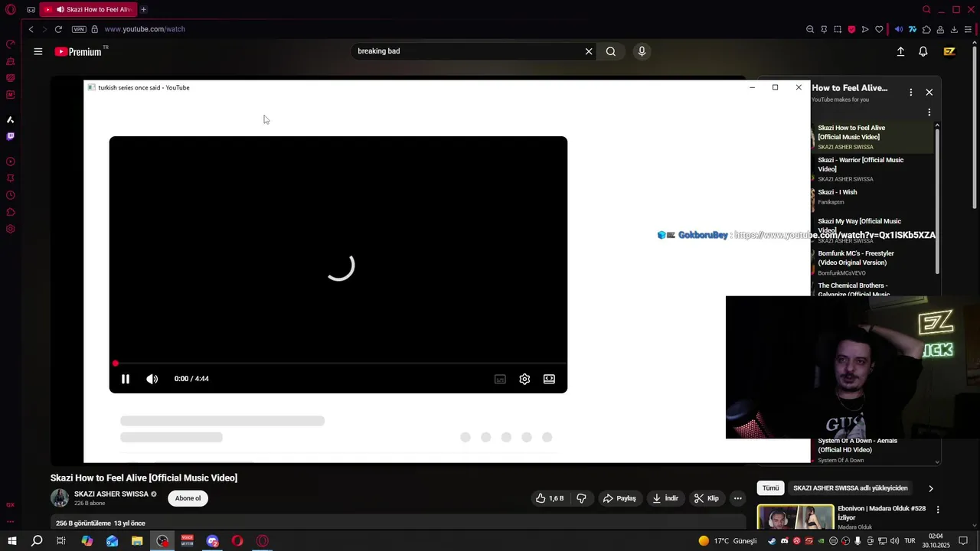Collapse the playlist panel bottom chevron
980x551 pixels.
[x=937, y=462]
